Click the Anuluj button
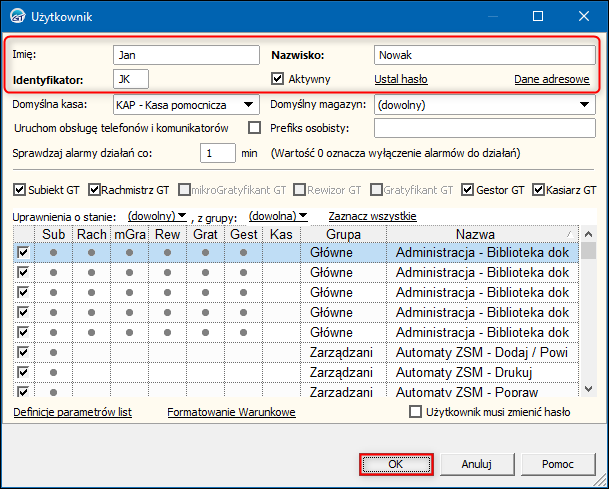This screenshot has height=489, width=609. pos(476,464)
